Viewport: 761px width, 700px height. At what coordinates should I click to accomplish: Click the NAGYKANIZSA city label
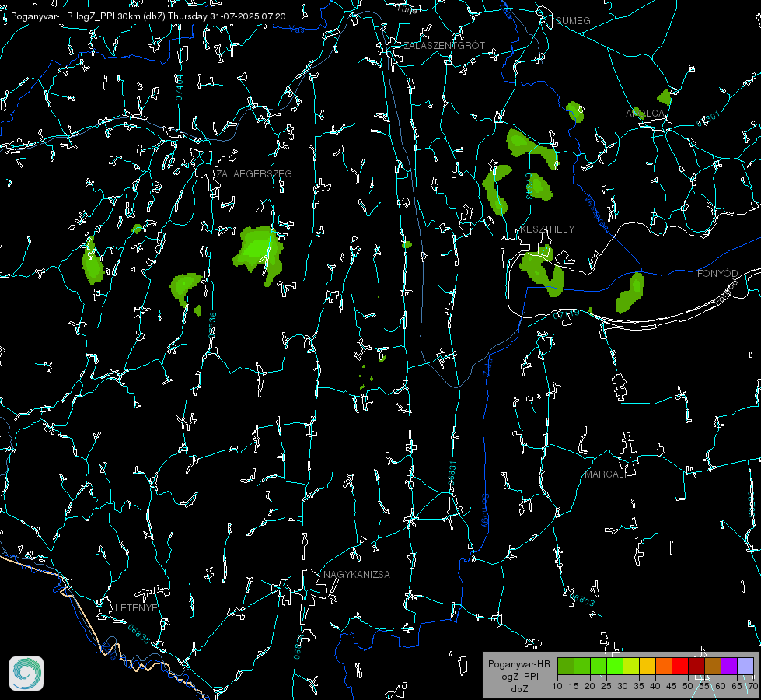357,575
